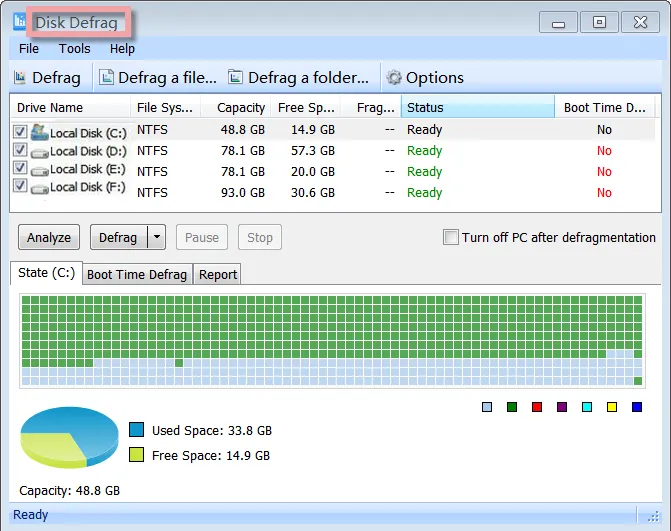
Task: Click the Analyze button
Action: coord(49,237)
